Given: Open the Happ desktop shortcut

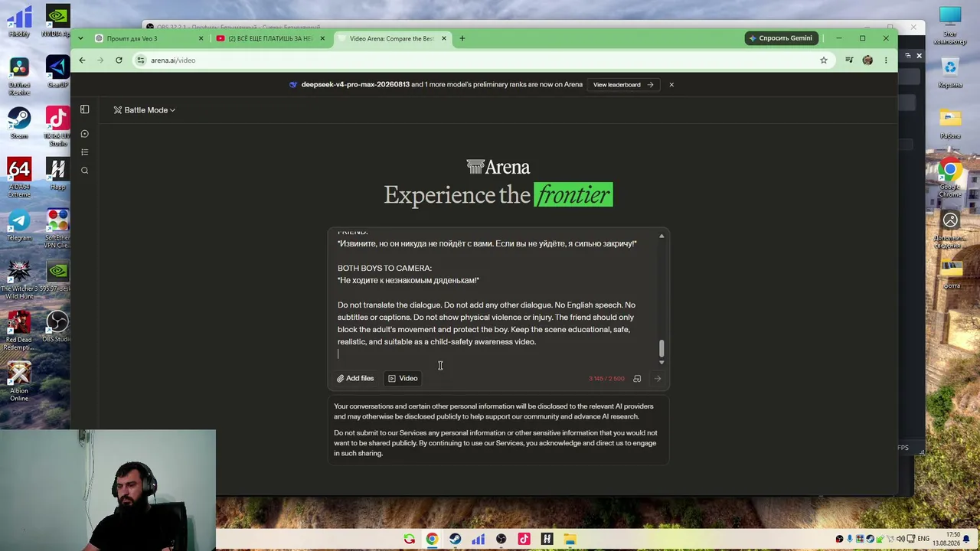Looking at the screenshot, I should click(57, 174).
